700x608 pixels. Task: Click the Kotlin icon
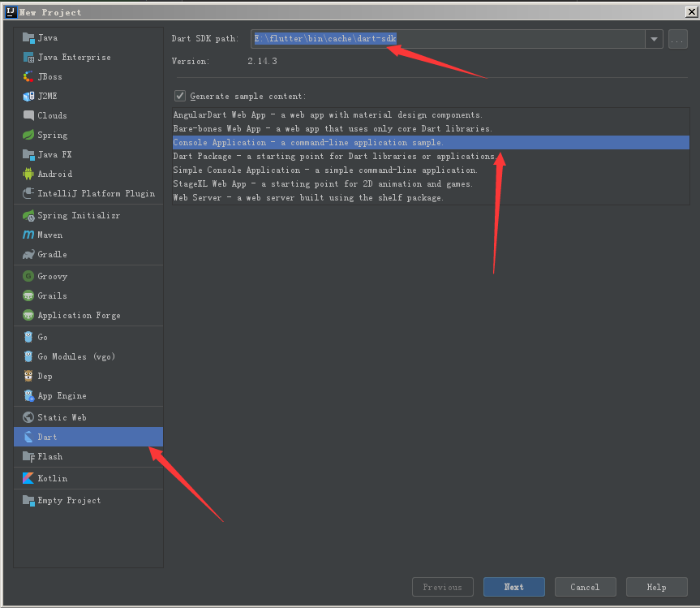(x=28, y=478)
